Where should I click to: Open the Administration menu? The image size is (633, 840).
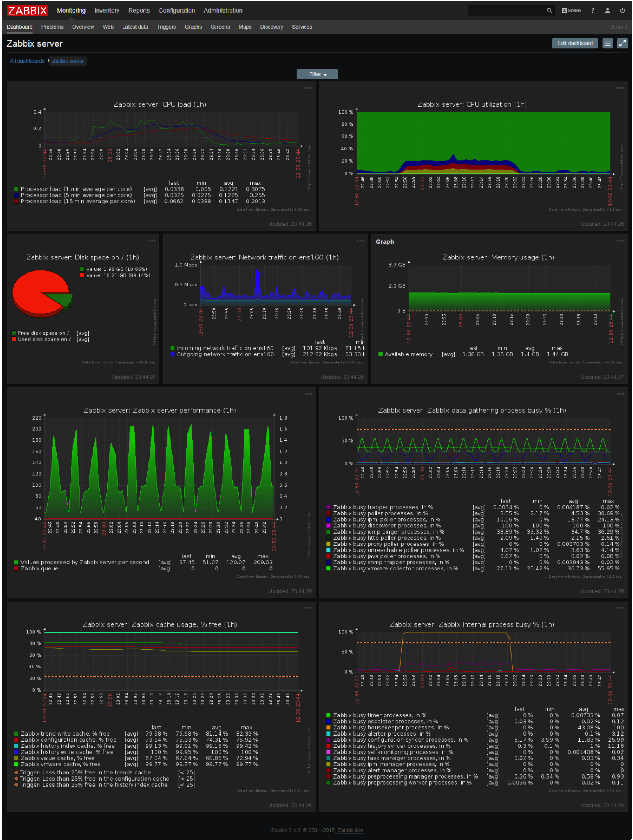pyautogui.click(x=223, y=11)
